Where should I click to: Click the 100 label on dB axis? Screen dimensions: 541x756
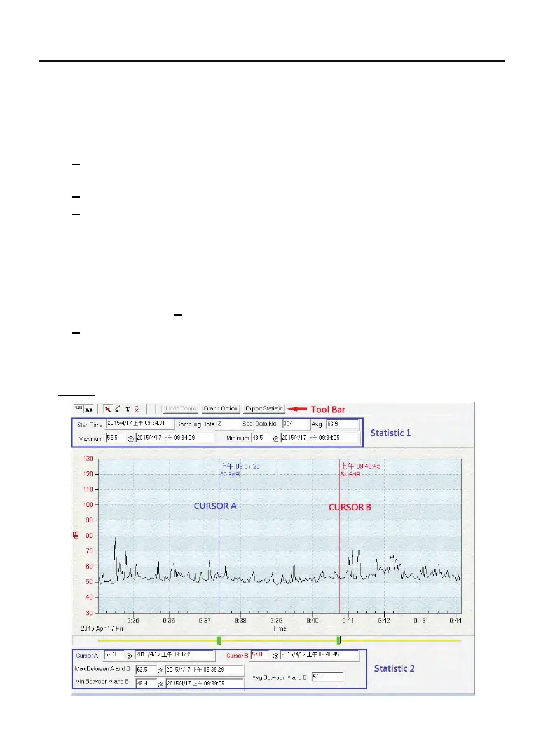click(x=88, y=505)
